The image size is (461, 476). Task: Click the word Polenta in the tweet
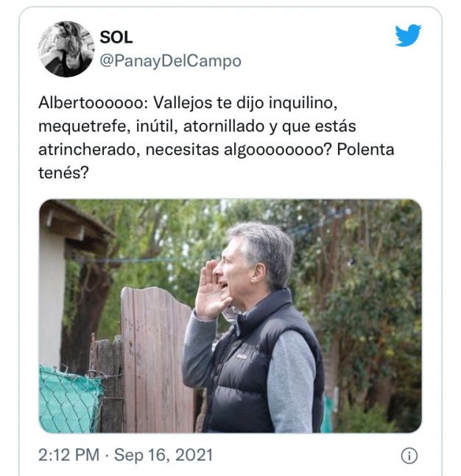(365, 149)
